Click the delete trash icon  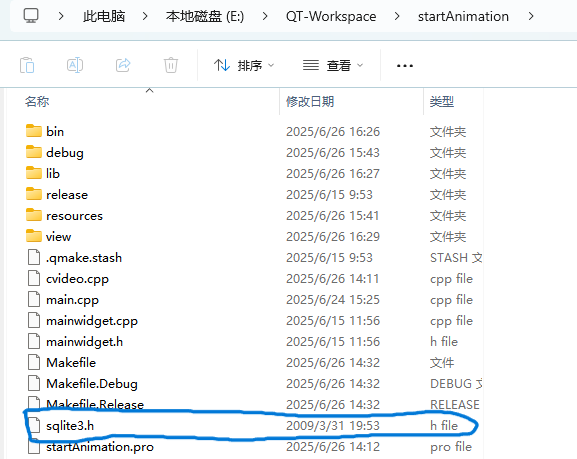171,65
